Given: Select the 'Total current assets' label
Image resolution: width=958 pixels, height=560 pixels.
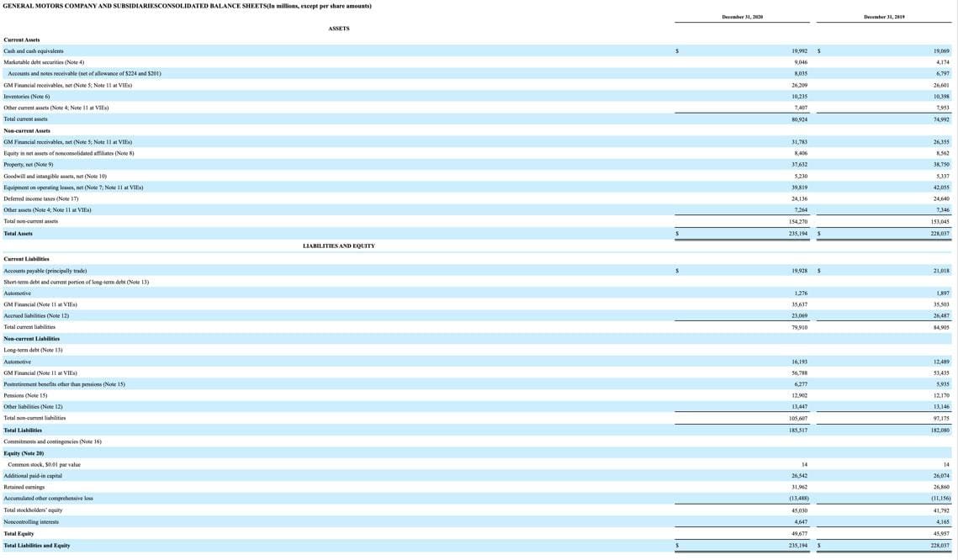Looking at the screenshot, I should click(26, 119).
